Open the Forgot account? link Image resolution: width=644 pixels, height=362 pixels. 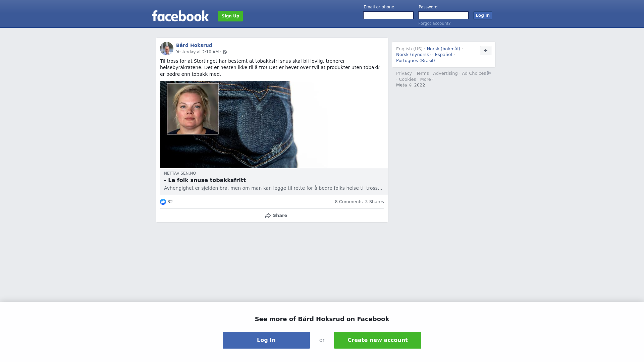(434, 23)
